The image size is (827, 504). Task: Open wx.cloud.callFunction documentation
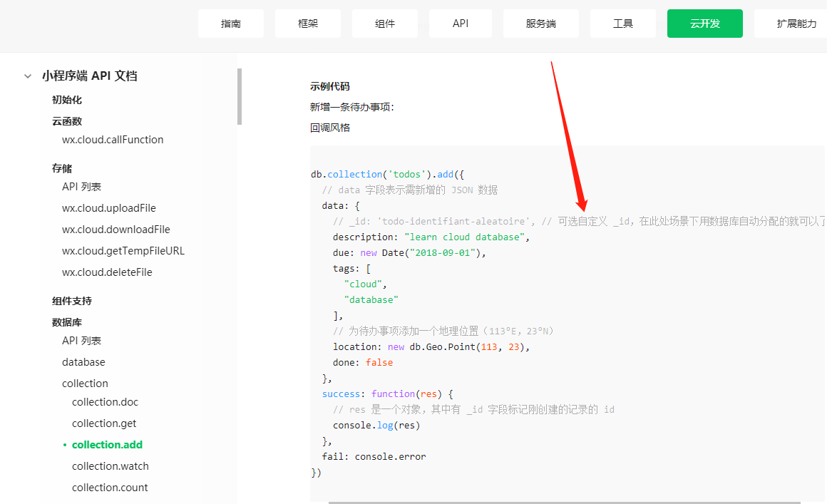pyautogui.click(x=113, y=140)
